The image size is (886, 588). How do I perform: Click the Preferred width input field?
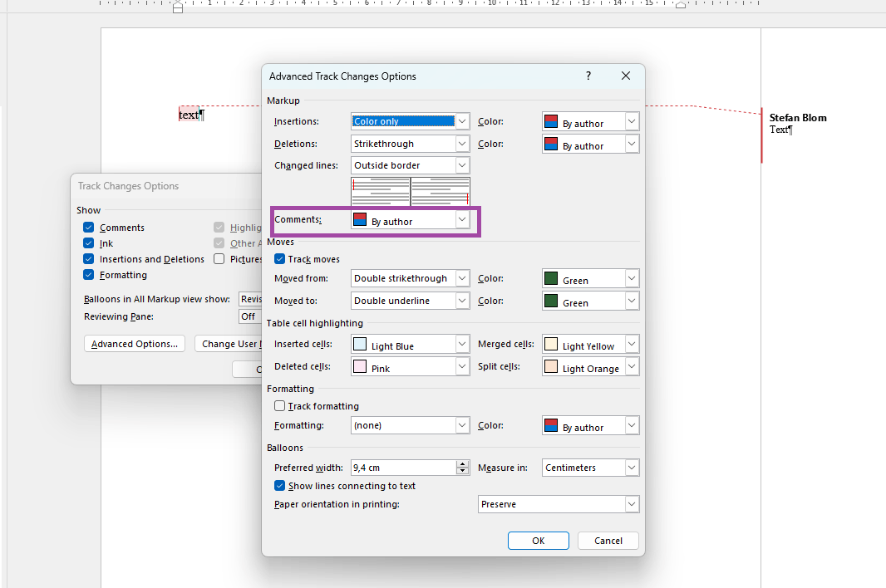[x=403, y=468]
